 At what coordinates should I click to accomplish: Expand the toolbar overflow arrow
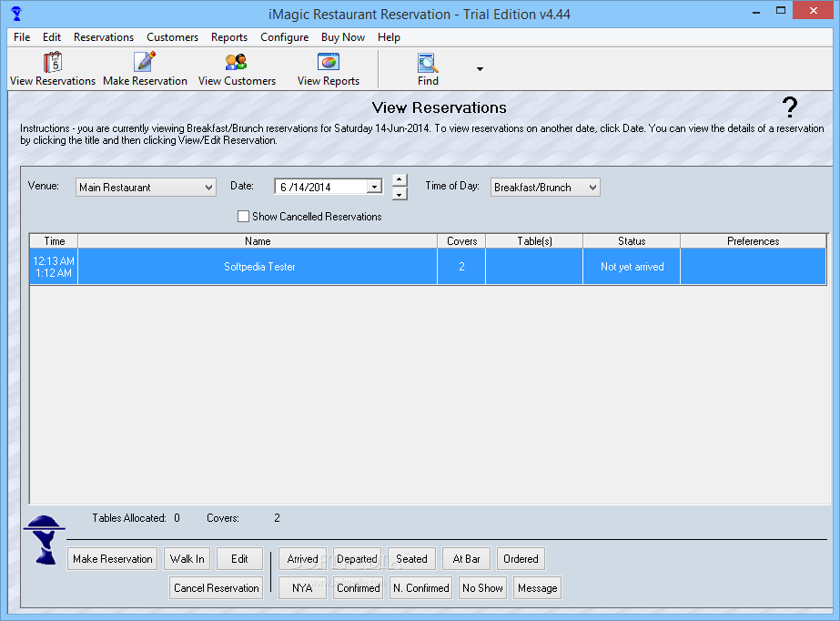[480, 68]
